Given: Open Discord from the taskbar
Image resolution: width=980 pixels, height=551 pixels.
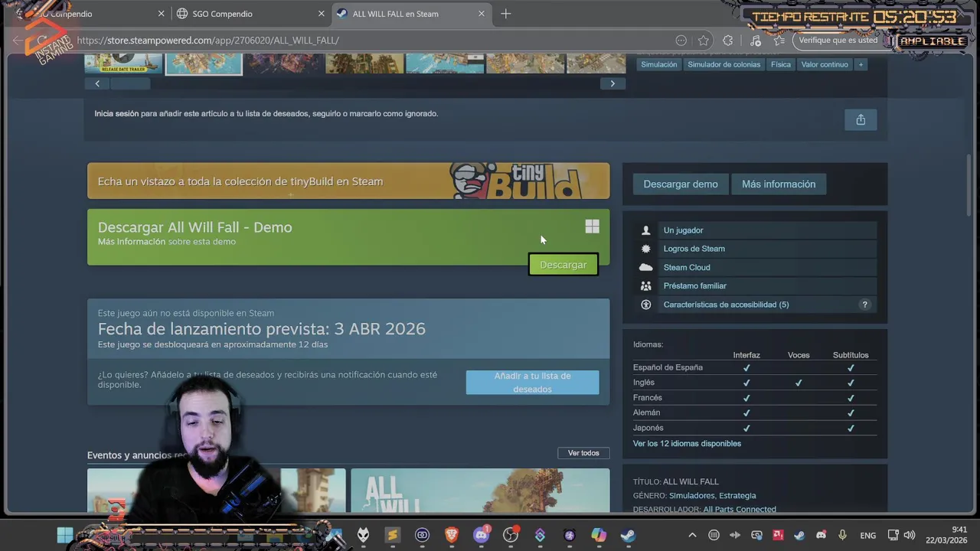Looking at the screenshot, I should pos(481,535).
